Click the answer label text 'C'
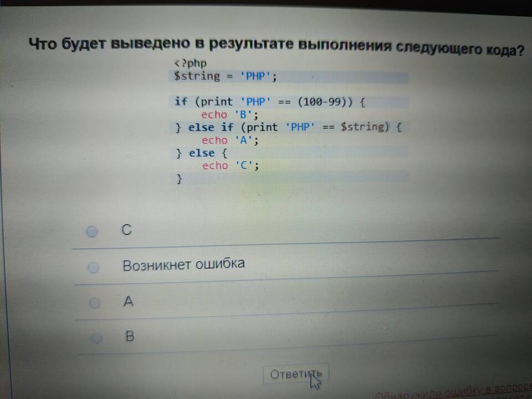The height and width of the screenshot is (399, 532). click(x=127, y=230)
